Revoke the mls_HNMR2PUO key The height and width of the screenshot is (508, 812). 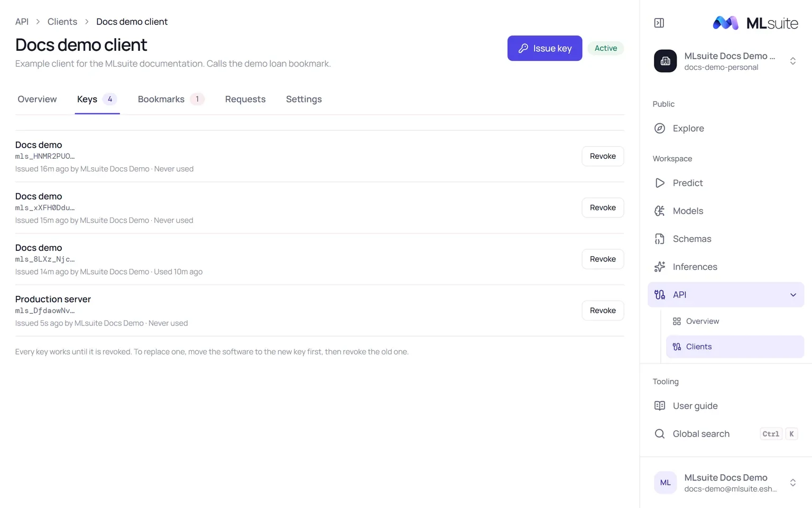point(603,156)
